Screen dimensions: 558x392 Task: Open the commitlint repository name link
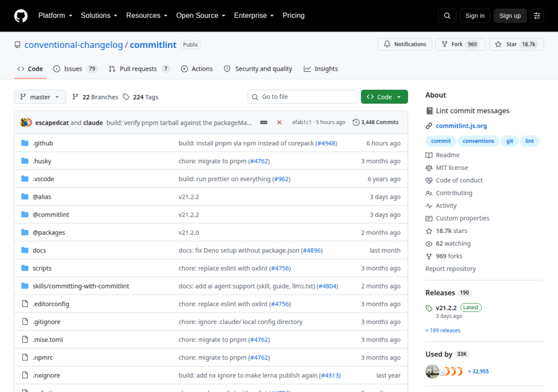(153, 45)
